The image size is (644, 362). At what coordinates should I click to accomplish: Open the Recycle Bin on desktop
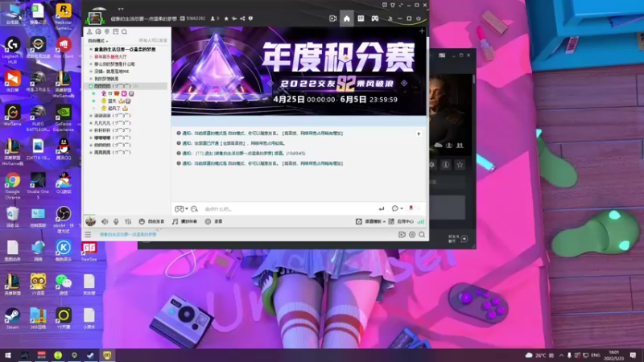coord(12,216)
